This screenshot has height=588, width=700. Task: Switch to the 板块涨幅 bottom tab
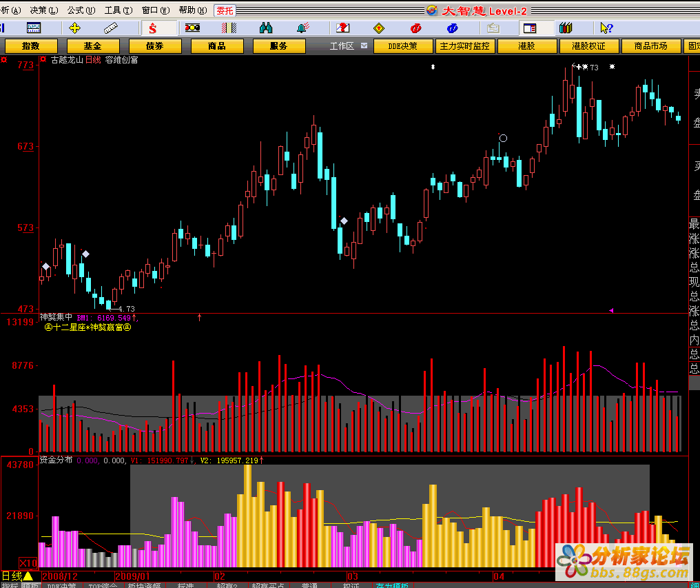click(x=144, y=585)
